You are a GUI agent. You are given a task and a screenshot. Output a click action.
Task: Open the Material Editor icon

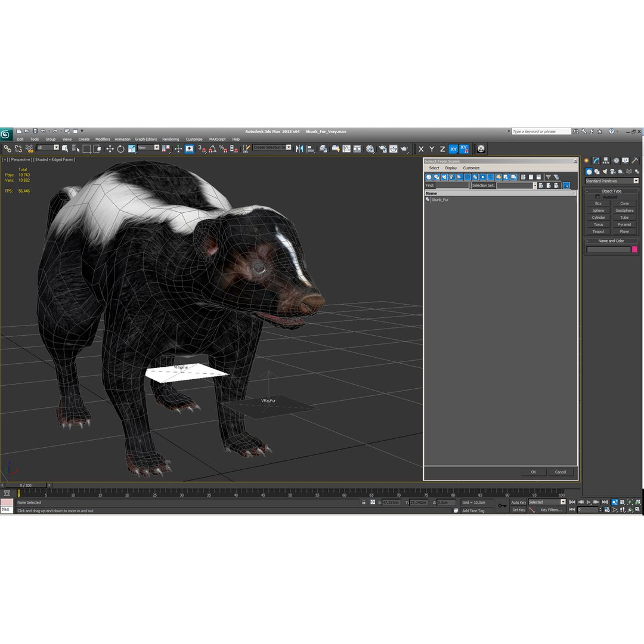(370, 148)
